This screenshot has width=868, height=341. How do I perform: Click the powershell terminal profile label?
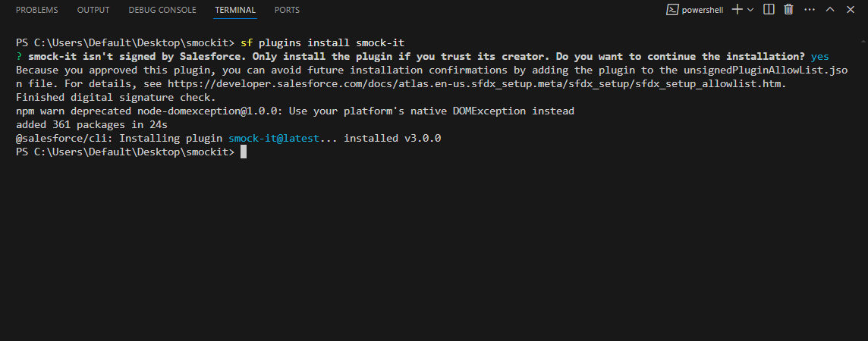coord(695,10)
